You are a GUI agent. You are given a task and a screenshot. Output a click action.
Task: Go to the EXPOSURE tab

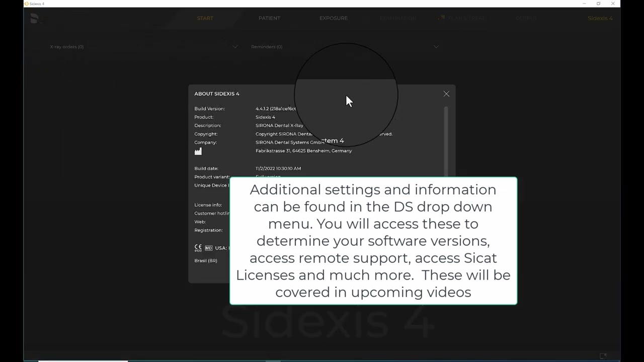click(334, 18)
